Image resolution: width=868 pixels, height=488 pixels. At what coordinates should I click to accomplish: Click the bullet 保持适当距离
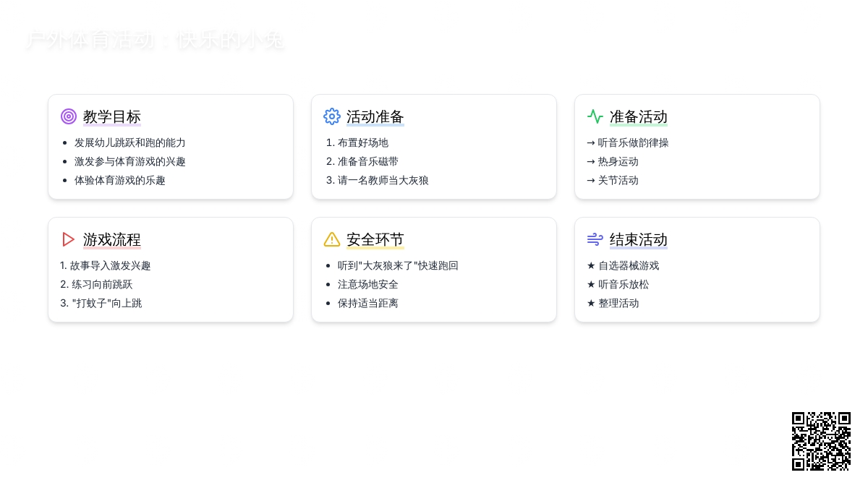coord(368,304)
